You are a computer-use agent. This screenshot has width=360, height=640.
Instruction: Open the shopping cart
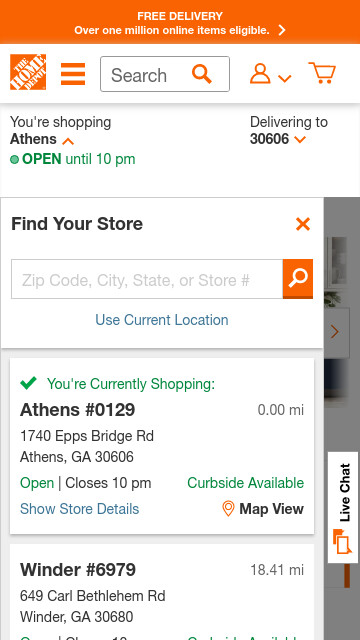coord(322,73)
